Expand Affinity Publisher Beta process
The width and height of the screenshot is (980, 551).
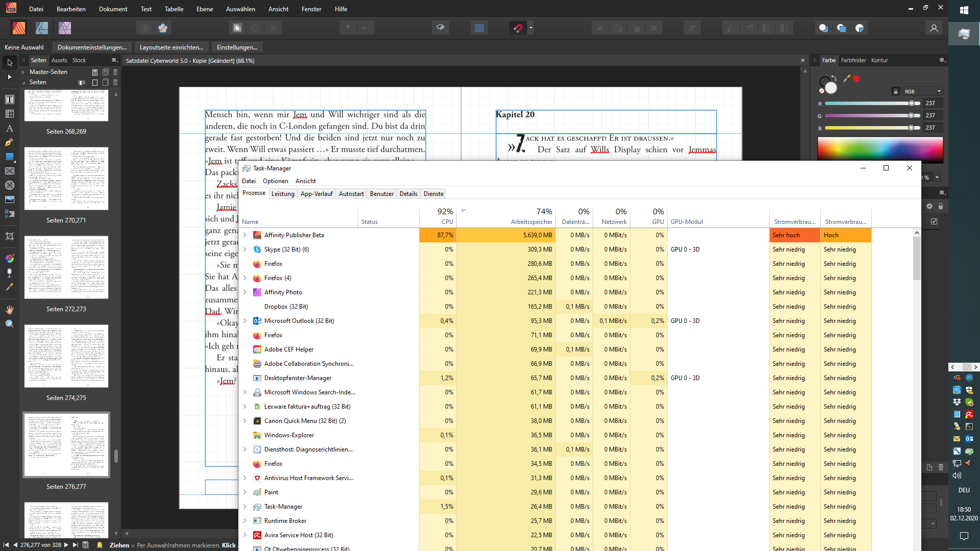pos(245,235)
